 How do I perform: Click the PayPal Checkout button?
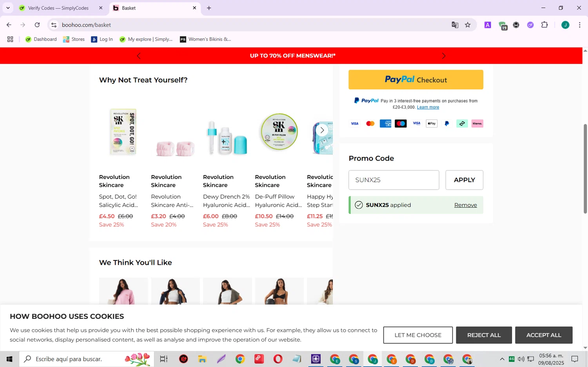click(416, 80)
